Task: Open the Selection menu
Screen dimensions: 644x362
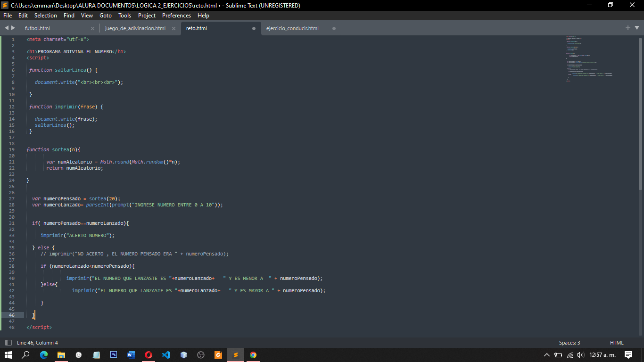Action: (x=46, y=16)
